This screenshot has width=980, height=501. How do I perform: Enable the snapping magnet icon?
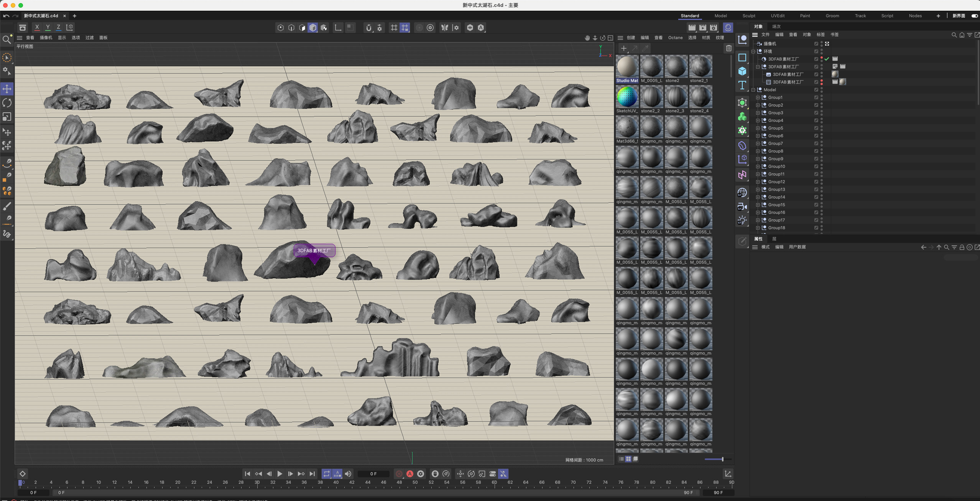(368, 28)
